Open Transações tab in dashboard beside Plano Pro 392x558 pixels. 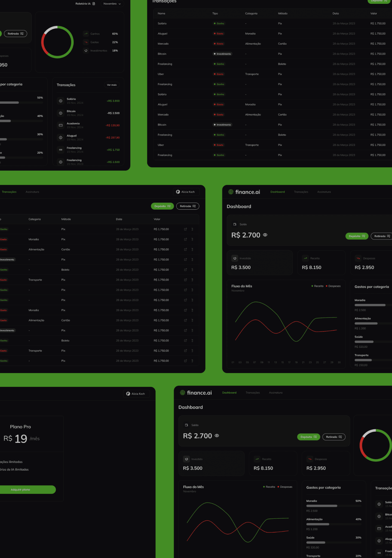[253, 393]
